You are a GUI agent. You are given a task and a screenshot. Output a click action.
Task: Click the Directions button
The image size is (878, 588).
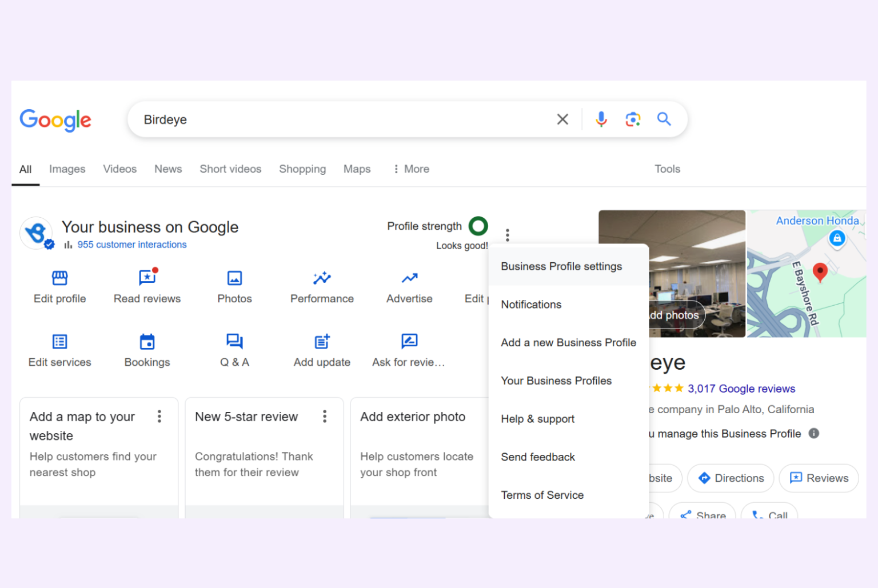point(731,478)
